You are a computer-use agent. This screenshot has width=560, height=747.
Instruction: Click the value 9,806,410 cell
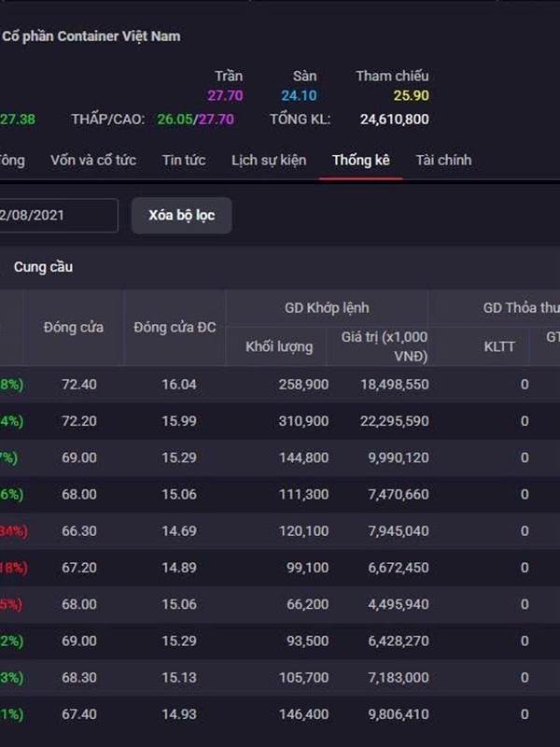tap(399, 714)
